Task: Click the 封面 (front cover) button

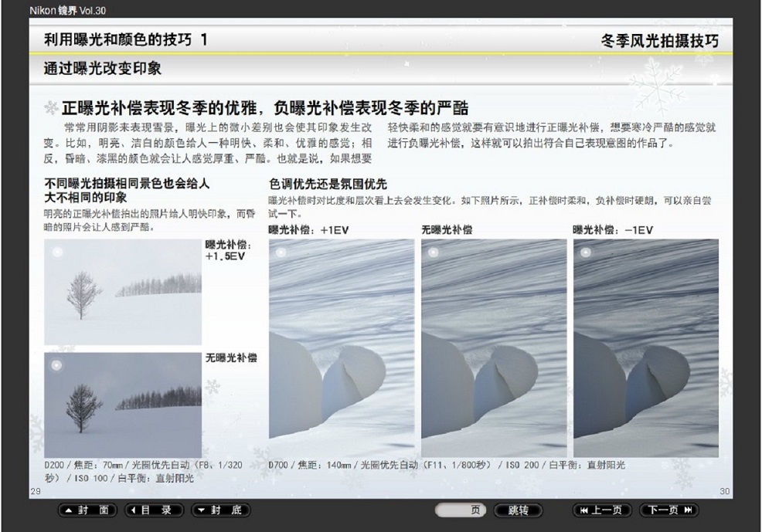Action: (x=88, y=510)
